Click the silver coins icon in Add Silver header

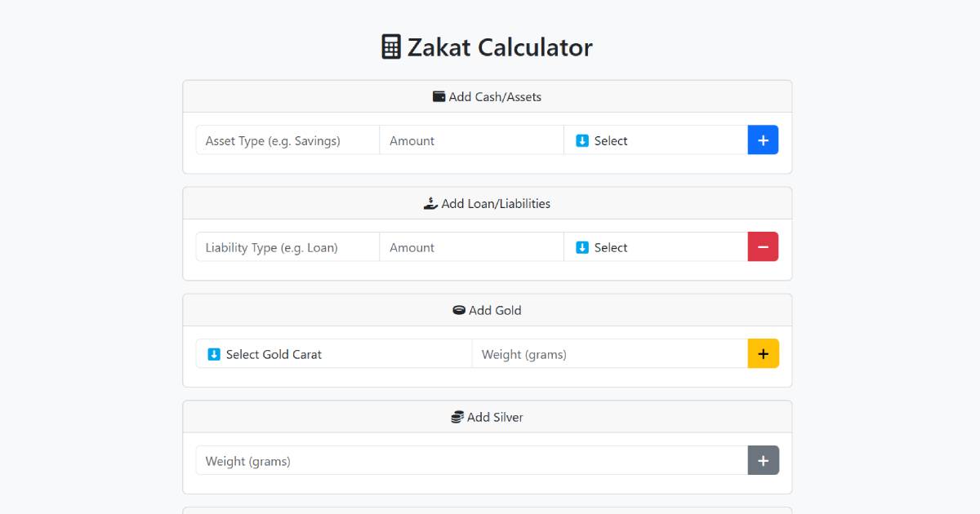click(x=456, y=416)
